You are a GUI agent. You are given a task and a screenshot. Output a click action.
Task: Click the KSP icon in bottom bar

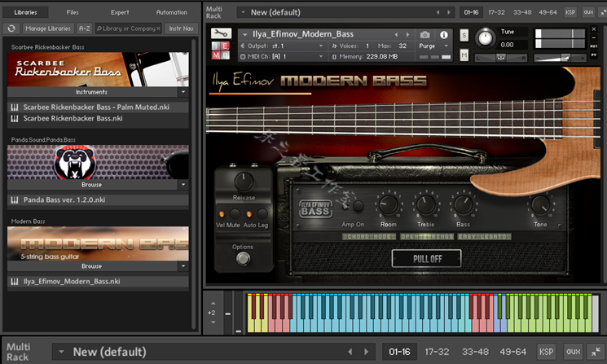point(546,352)
